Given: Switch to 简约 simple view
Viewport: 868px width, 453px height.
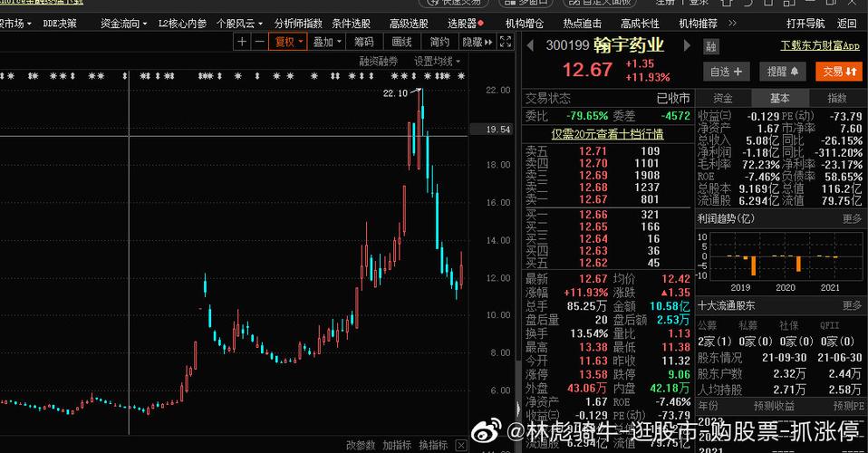Looking at the screenshot, I should coord(439,42).
